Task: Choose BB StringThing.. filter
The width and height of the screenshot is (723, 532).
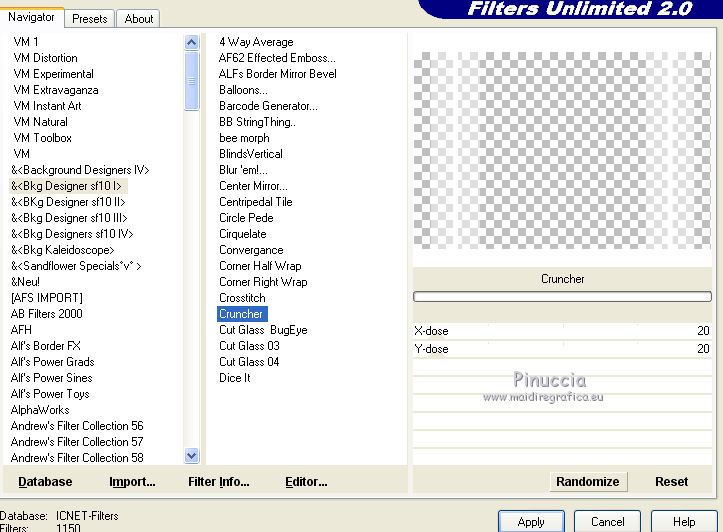Action: [x=257, y=122]
